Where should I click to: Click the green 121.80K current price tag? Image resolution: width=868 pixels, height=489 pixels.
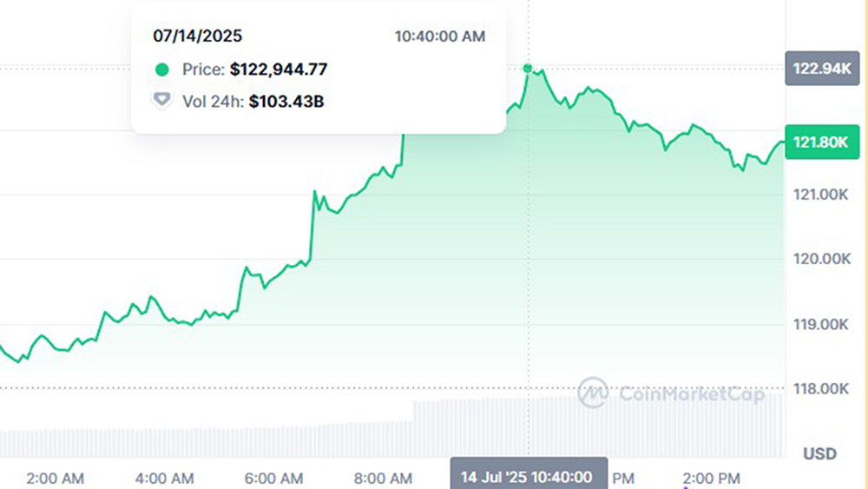(x=817, y=142)
